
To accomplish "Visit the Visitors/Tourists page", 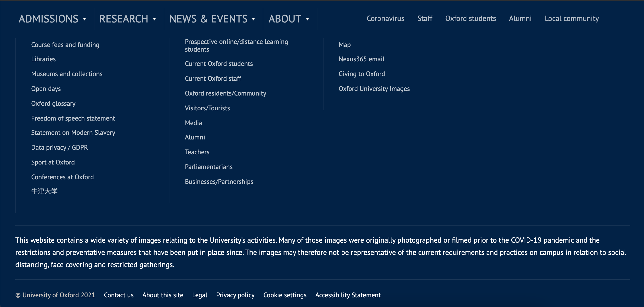I will [x=207, y=108].
